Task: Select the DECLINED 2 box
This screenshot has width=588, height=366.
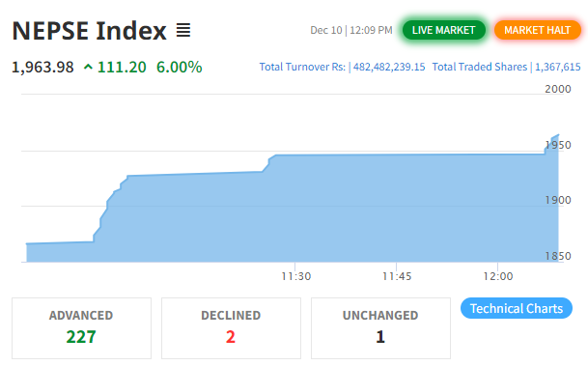Action: 231,328
